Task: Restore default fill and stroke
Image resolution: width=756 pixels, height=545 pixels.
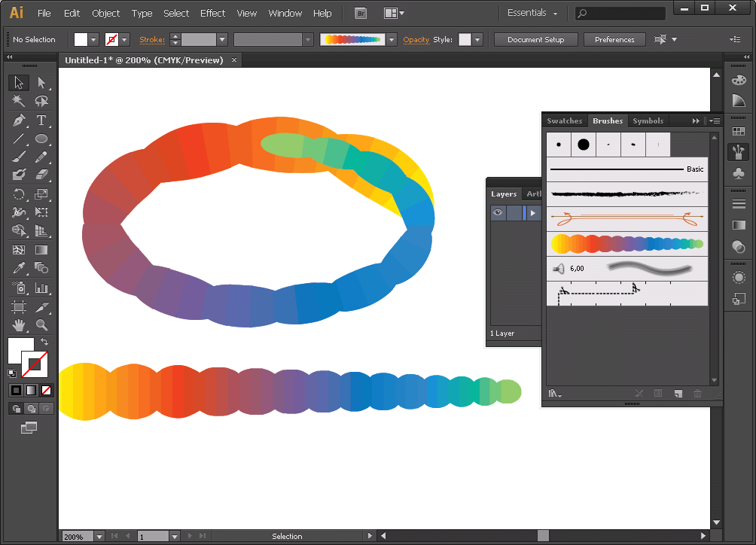Action: pyautogui.click(x=12, y=373)
